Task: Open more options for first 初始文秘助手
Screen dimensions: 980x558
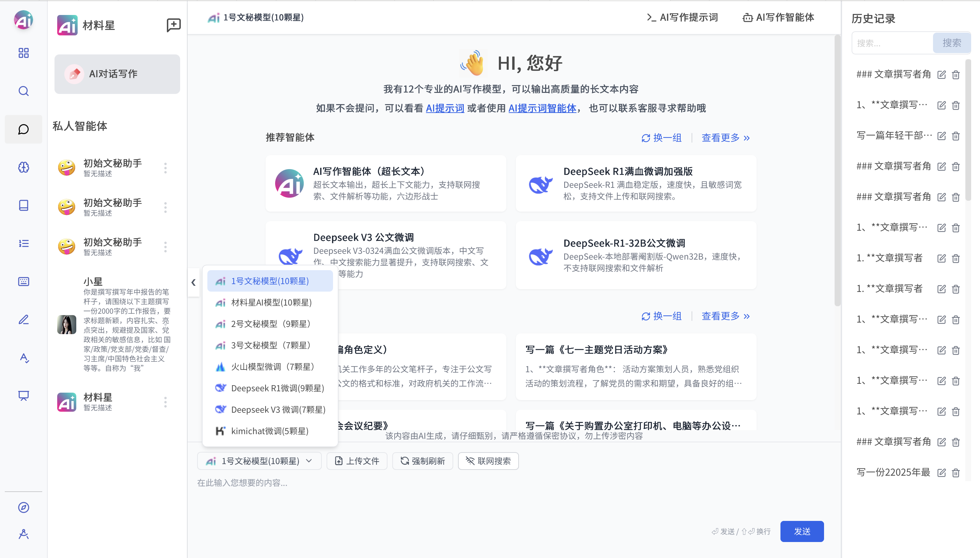Action: (165, 168)
